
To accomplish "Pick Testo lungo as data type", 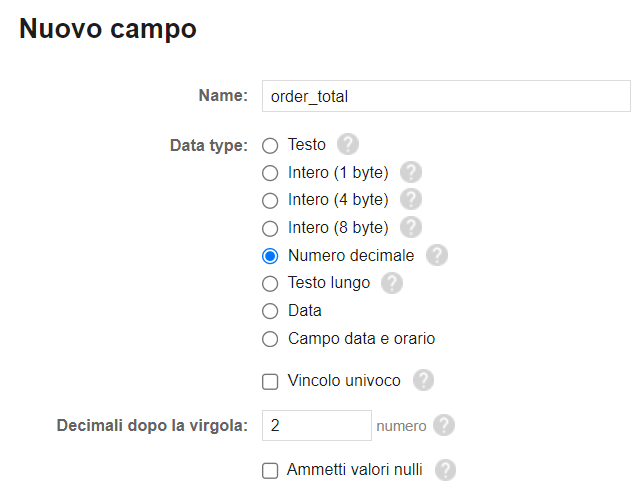I will click(x=270, y=284).
